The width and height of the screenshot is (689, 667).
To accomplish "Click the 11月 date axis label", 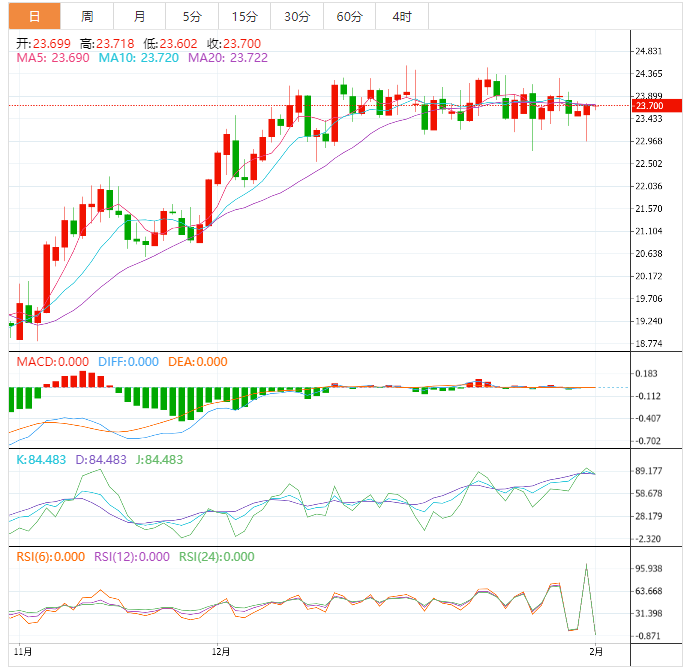I will (x=22, y=652).
